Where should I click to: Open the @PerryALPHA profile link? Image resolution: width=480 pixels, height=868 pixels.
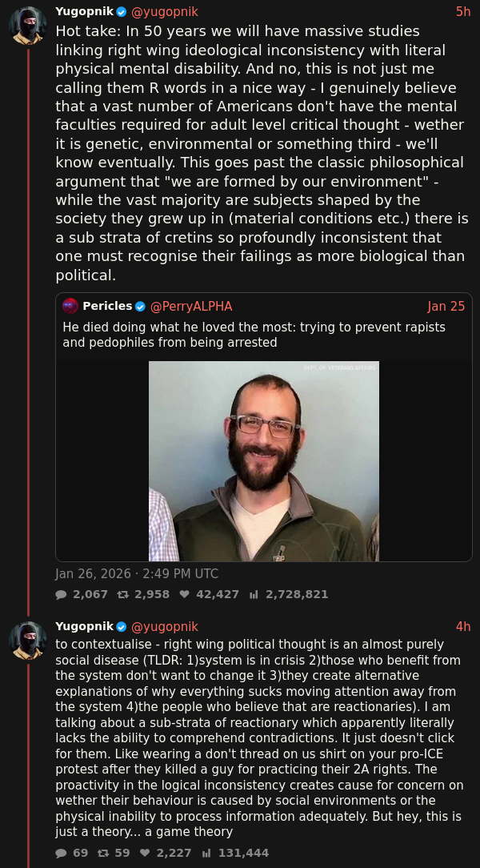[191, 306]
